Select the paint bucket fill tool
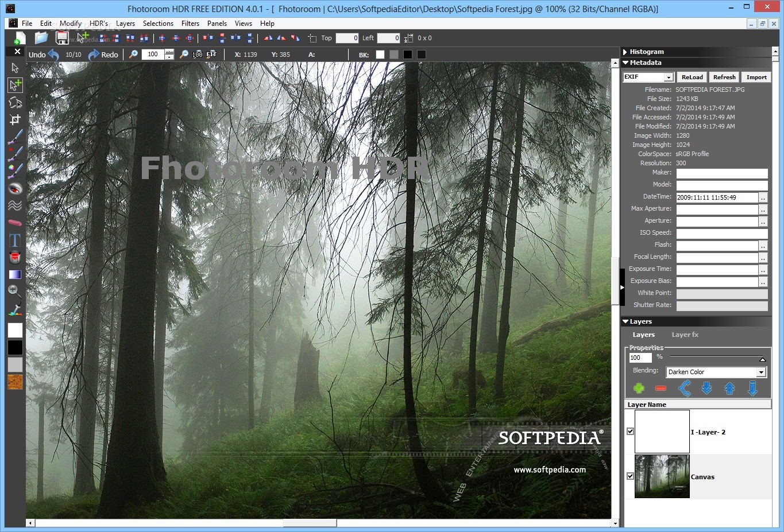784x532 pixels. (15, 257)
